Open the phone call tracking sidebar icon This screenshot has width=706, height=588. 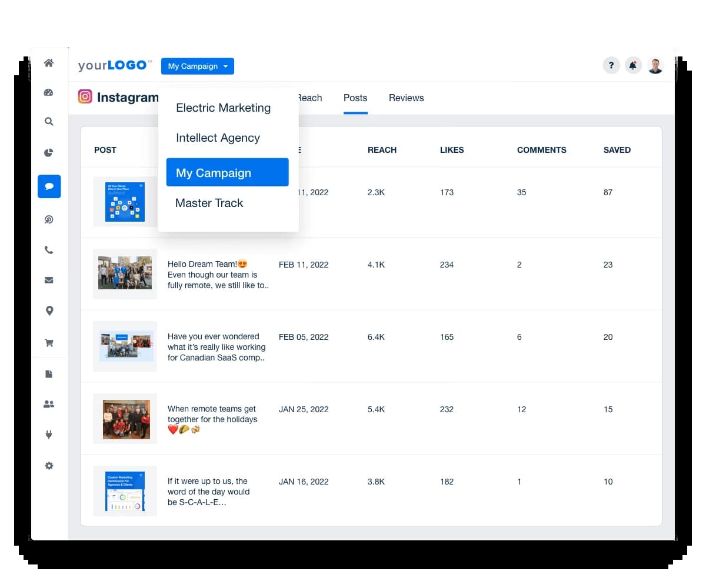pyautogui.click(x=49, y=250)
